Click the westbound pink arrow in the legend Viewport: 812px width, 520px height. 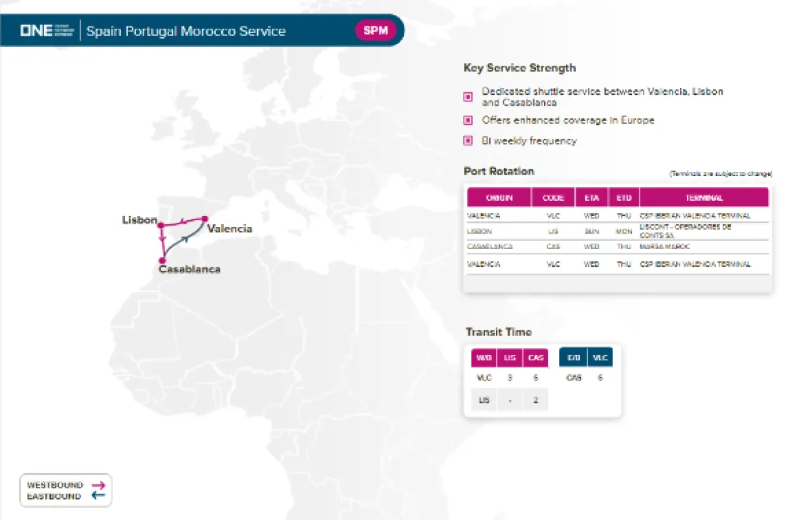[x=99, y=485]
